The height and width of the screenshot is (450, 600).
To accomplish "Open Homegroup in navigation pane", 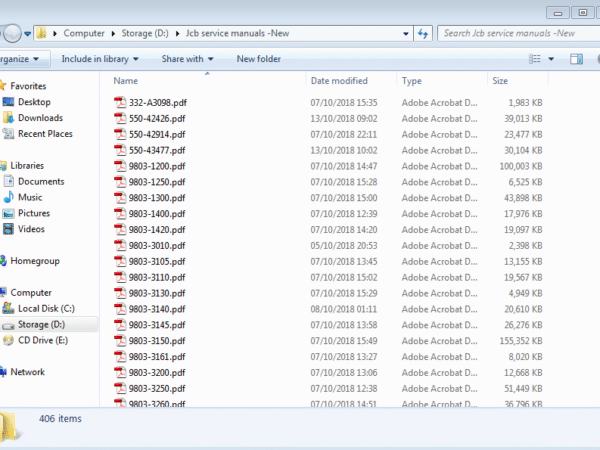I will pyautogui.click(x=35, y=261).
